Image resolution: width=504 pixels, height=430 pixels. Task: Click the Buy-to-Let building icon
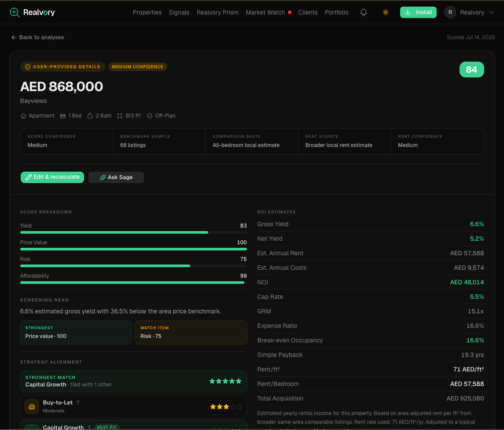(32, 407)
